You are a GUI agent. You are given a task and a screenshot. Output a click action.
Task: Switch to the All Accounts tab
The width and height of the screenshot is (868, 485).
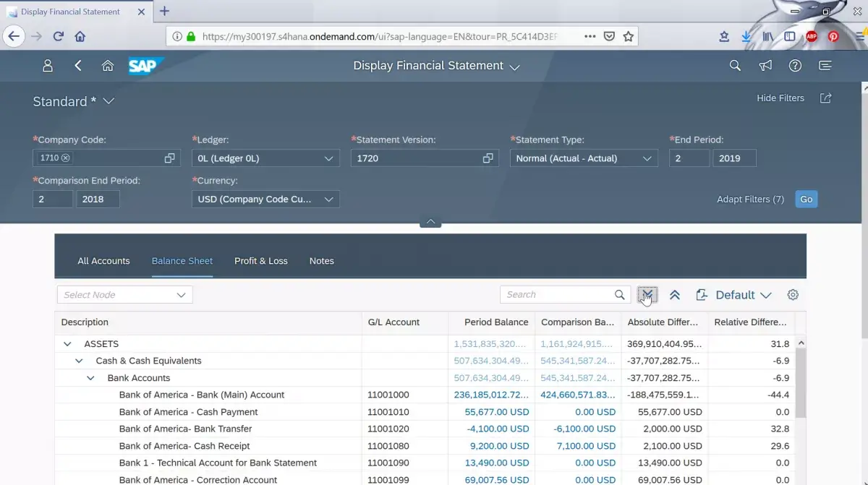point(103,261)
